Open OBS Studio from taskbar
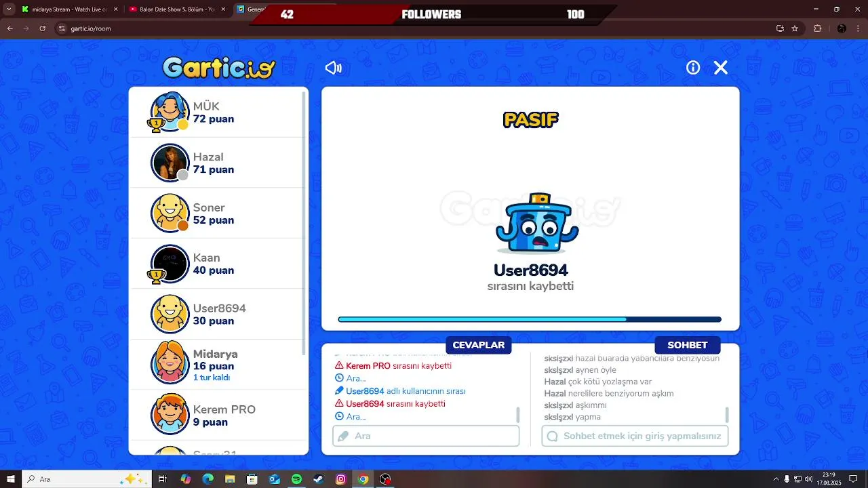Screen dimensions: 868x488 coord(385,479)
